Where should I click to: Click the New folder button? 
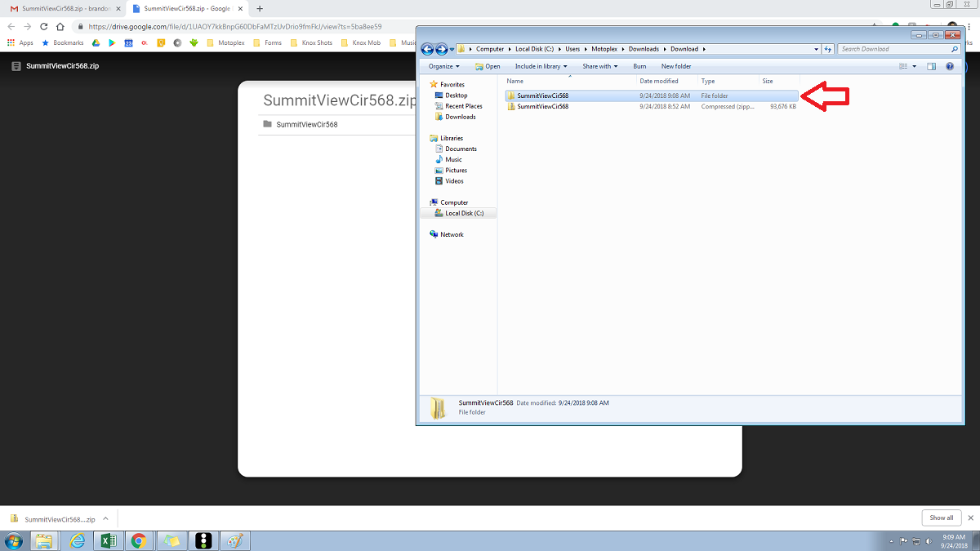[x=676, y=66]
